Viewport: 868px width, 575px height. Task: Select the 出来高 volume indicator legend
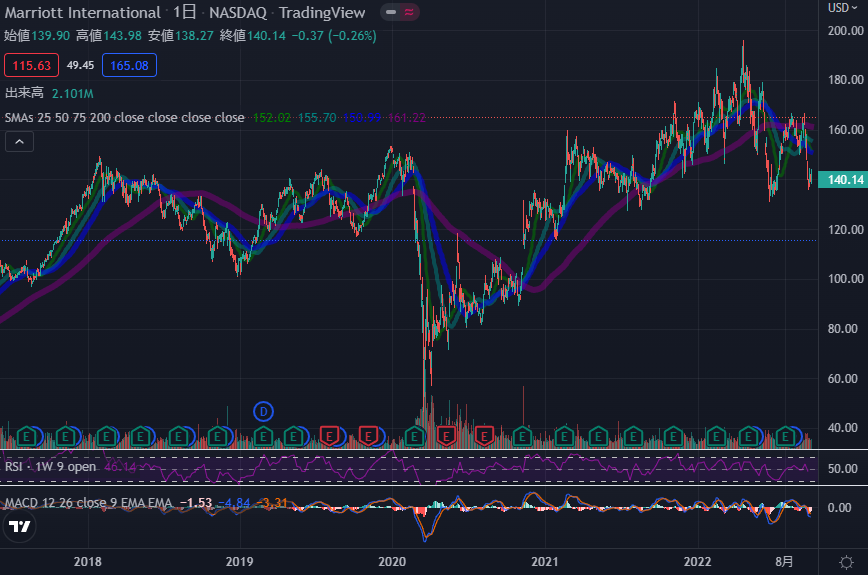(x=24, y=93)
